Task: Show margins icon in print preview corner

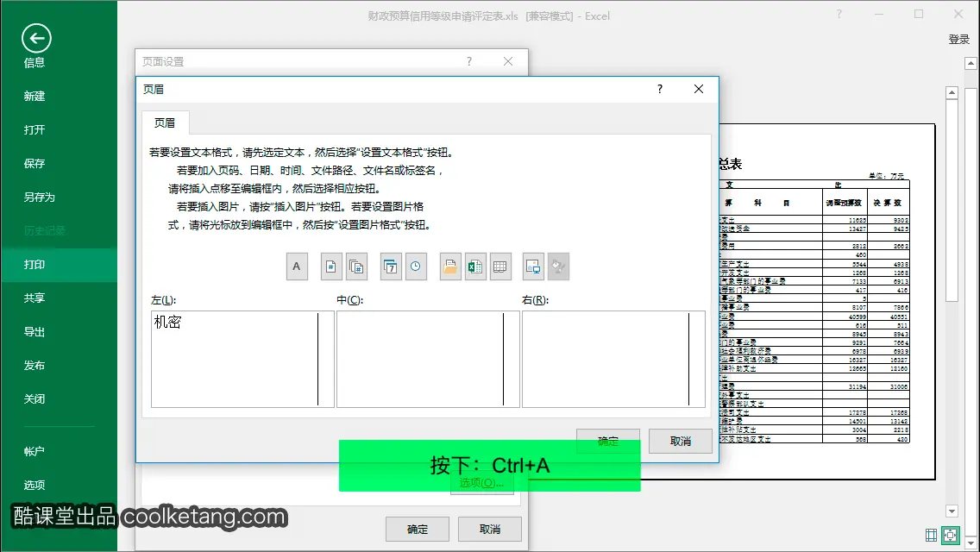Action: point(931,535)
